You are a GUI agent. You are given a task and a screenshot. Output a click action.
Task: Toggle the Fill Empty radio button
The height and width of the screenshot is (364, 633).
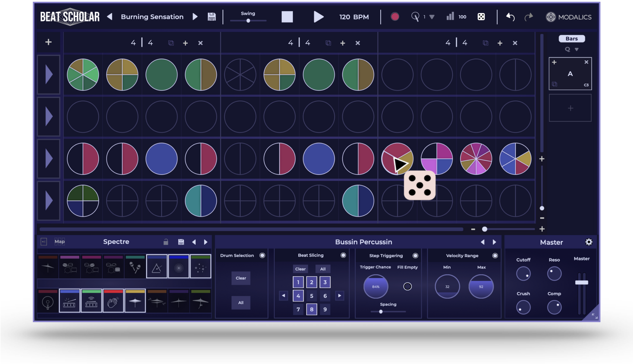407,286
